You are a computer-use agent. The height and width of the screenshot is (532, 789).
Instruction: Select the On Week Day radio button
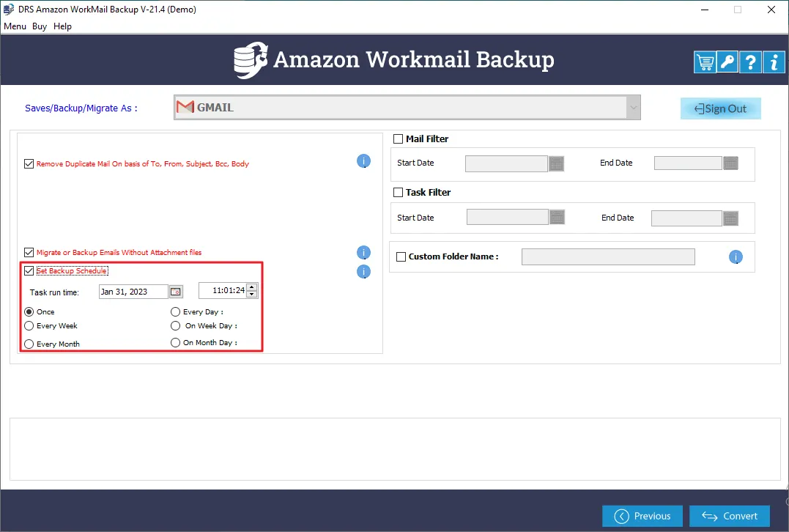pyautogui.click(x=175, y=325)
